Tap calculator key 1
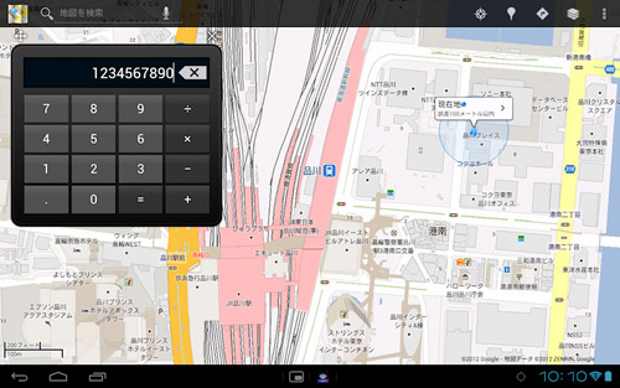The width and height of the screenshot is (620, 388). 46,169
